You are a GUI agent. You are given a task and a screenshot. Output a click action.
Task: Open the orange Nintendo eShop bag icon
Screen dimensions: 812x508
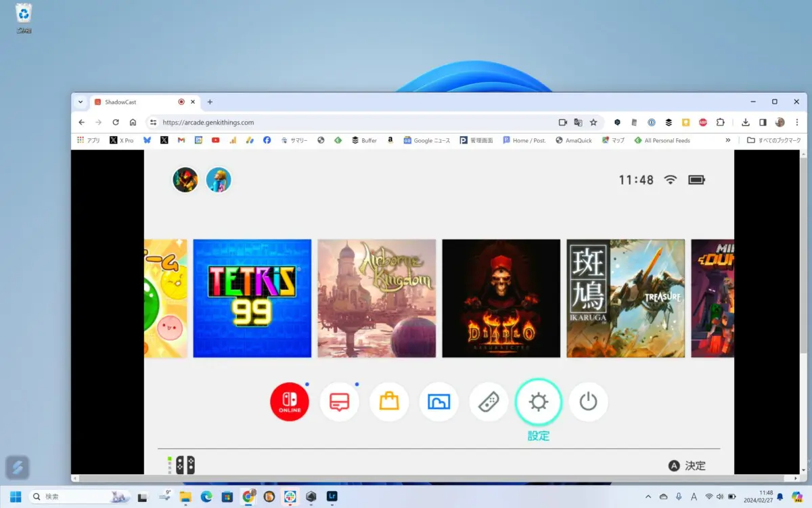(x=389, y=402)
